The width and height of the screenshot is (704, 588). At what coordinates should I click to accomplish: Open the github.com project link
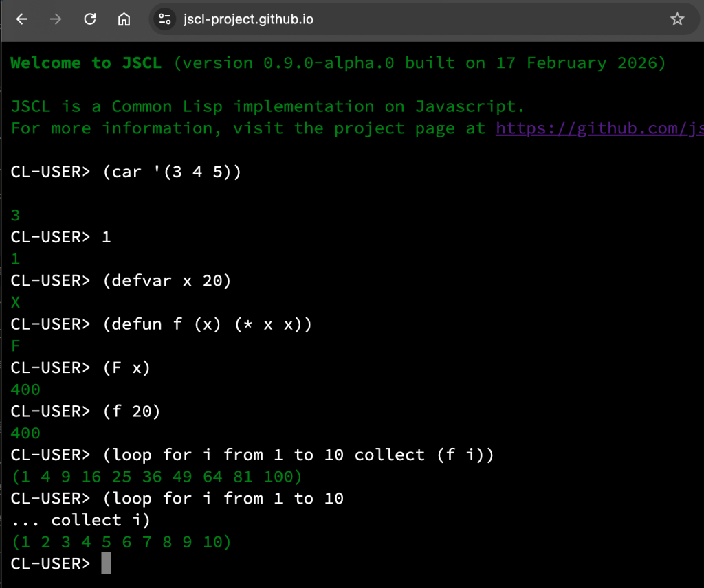[599, 128]
